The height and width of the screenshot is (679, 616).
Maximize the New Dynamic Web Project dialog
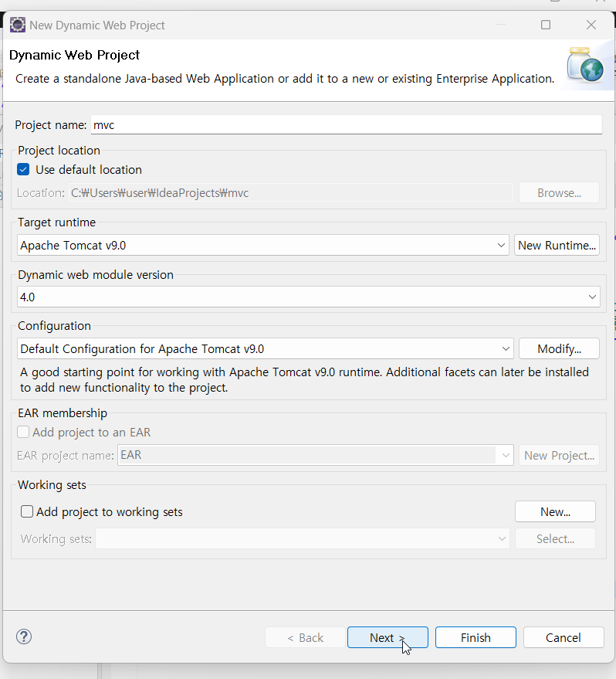coord(546,25)
